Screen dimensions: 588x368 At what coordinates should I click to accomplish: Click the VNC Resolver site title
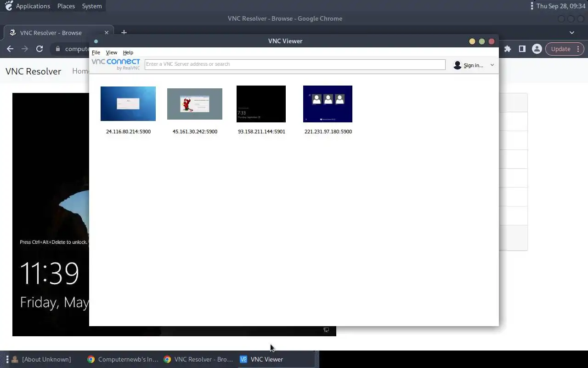coord(33,71)
